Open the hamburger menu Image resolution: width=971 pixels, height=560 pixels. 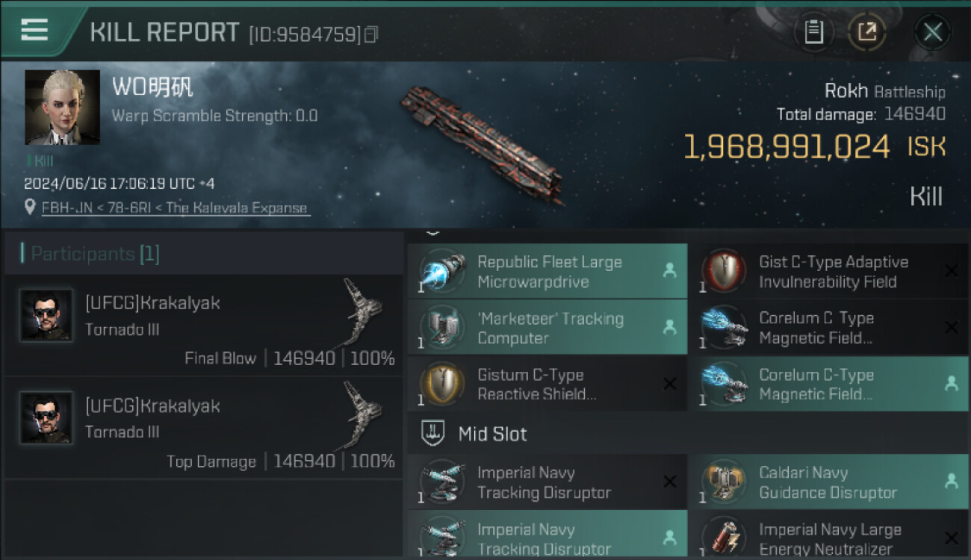(x=34, y=30)
